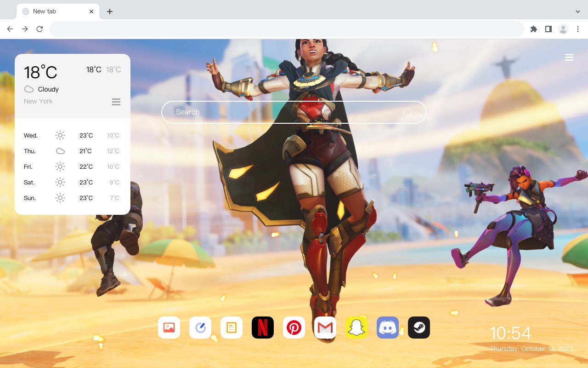Select the Wed. forecast row

(x=72, y=135)
